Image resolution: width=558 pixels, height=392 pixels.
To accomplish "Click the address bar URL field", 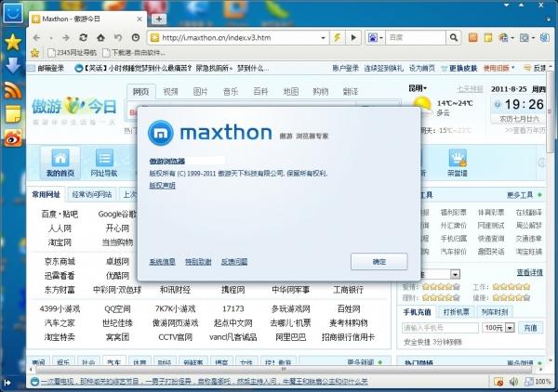I will click(x=239, y=38).
